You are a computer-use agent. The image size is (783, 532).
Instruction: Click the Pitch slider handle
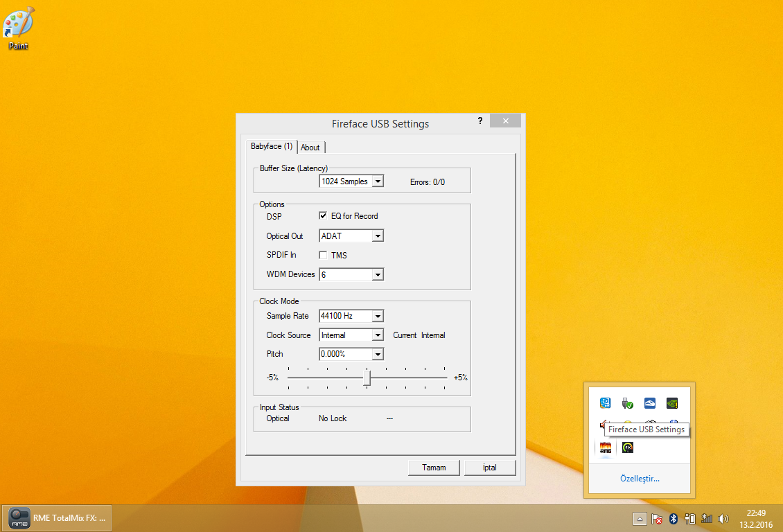(367, 378)
